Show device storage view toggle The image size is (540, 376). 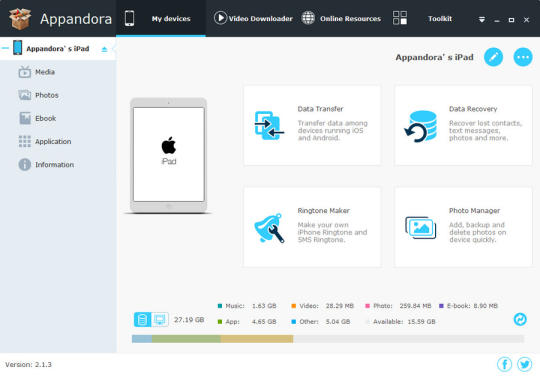point(142,320)
